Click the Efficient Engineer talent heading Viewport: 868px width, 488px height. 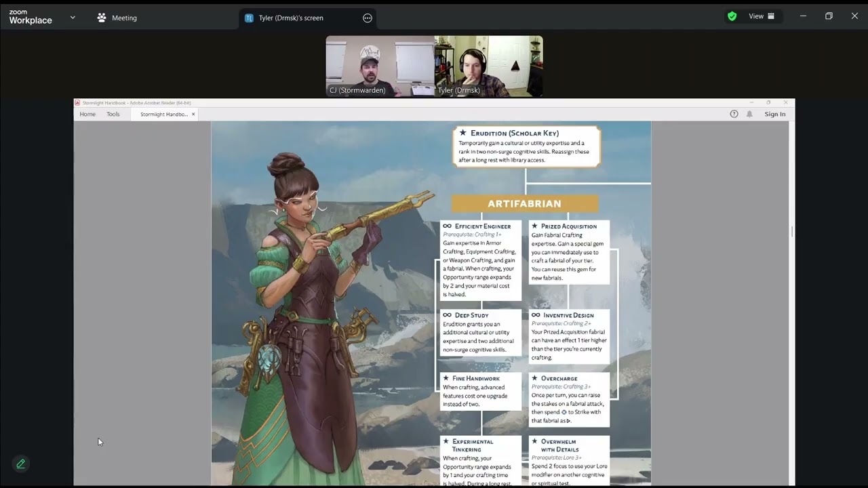[483, 226]
